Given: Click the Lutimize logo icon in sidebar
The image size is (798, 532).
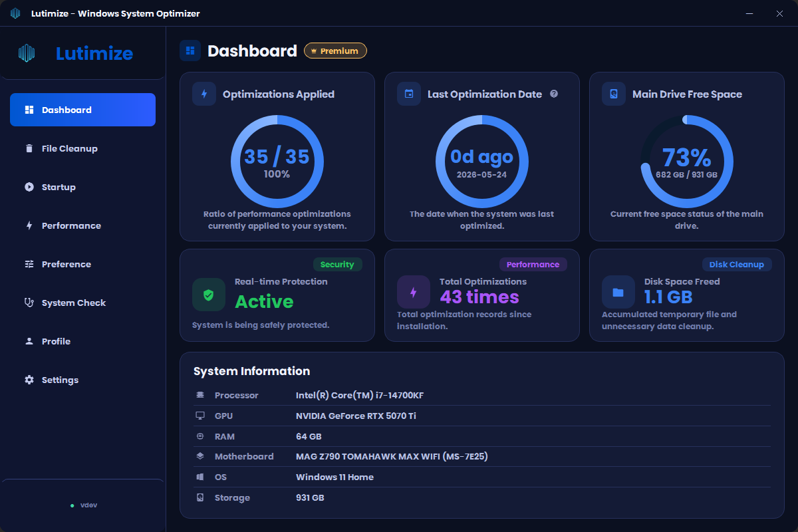Looking at the screenshot, I should click(26, 53).
